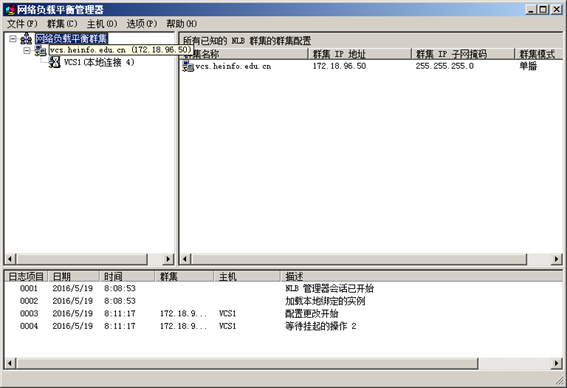The image size is (567, 388).
Task: Click the cluster list horizontal scrollbar thumb
Action: [x=358, y=259]
